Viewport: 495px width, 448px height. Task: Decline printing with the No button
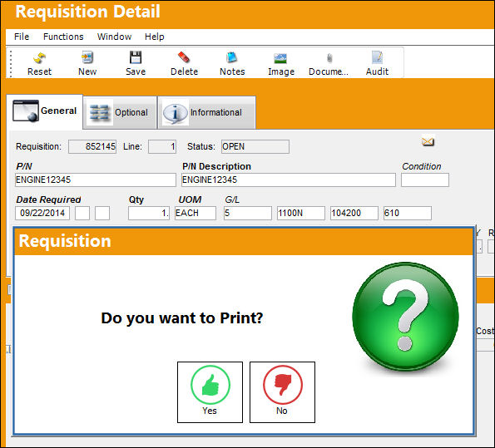pos(282,392)
